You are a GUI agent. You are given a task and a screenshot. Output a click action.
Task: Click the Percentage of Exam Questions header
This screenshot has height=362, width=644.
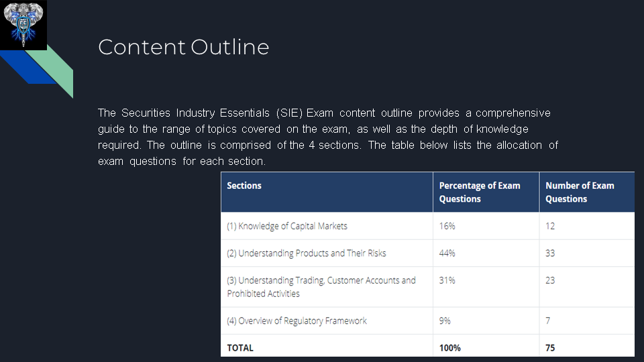click(479, 192)
